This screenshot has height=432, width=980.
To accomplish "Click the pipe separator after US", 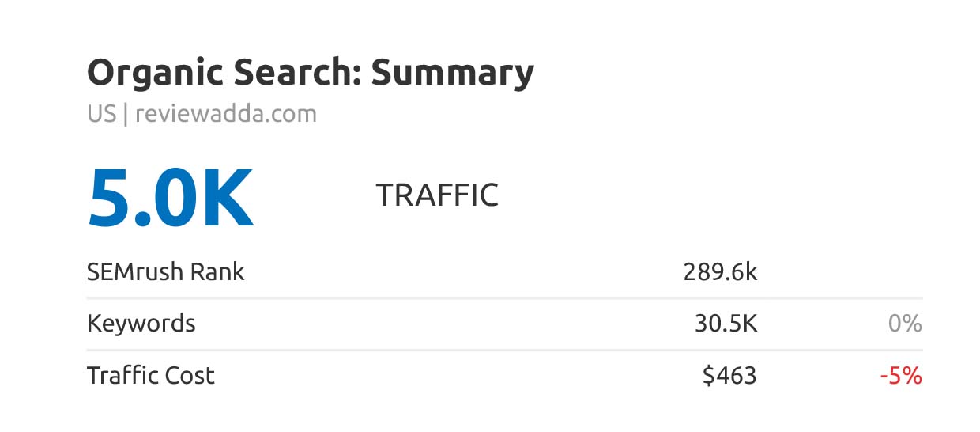I will coord(125,114).
